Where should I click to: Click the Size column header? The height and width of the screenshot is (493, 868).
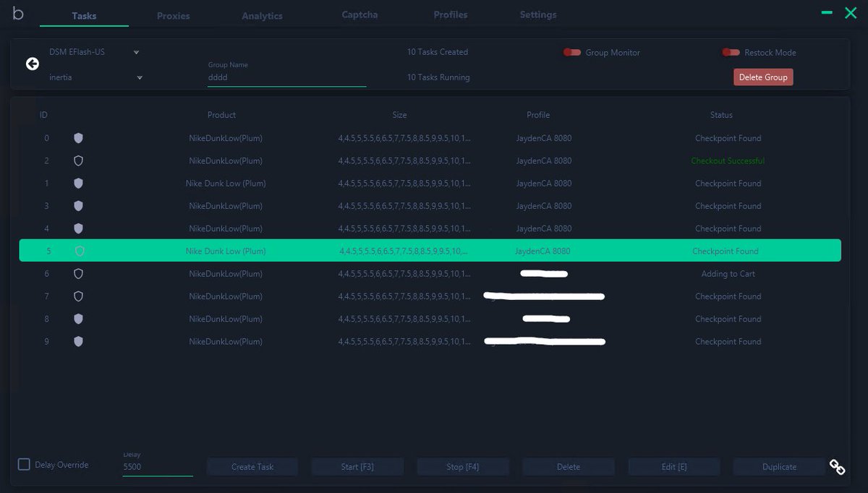[x=399, y=115]
